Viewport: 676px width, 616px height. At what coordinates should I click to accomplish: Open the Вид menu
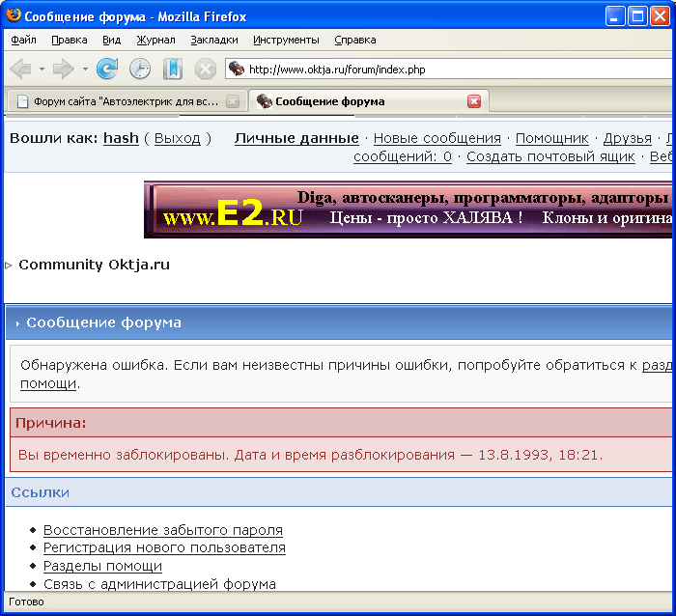[x=112, y=41]
